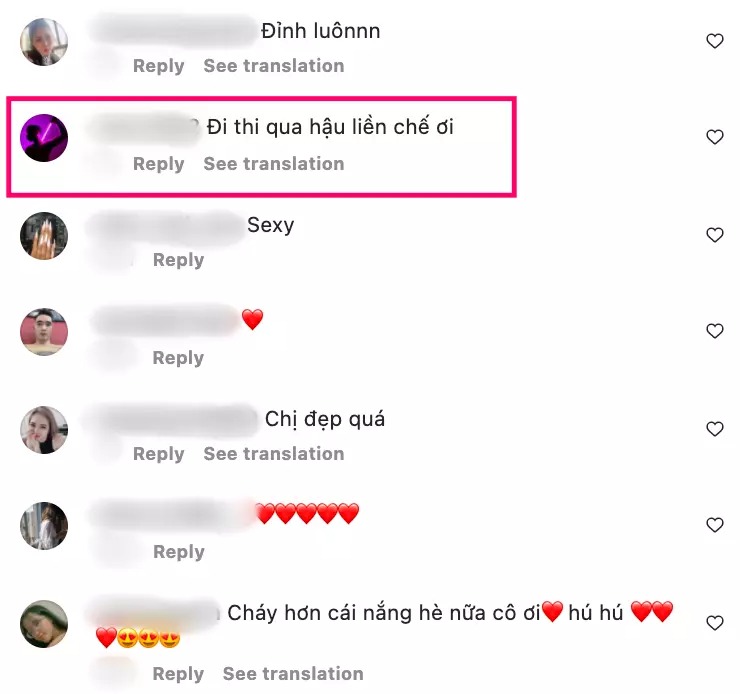
Task: Like the single red heart comment
Action: click(715, 331)
